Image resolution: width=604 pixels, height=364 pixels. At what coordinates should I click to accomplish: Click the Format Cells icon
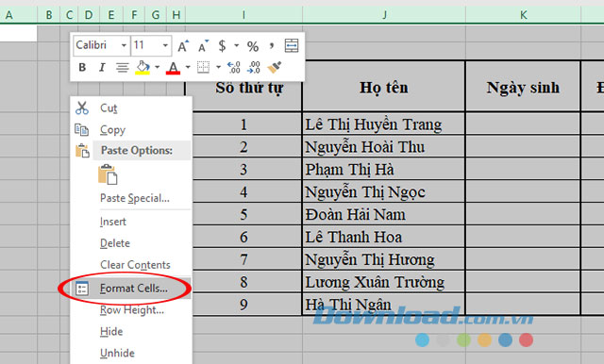coord(82,289)
